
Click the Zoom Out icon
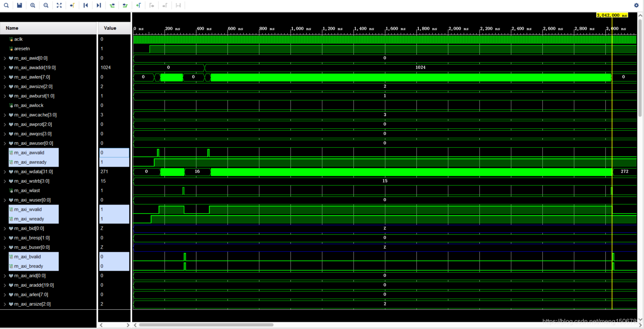point(46,6)
